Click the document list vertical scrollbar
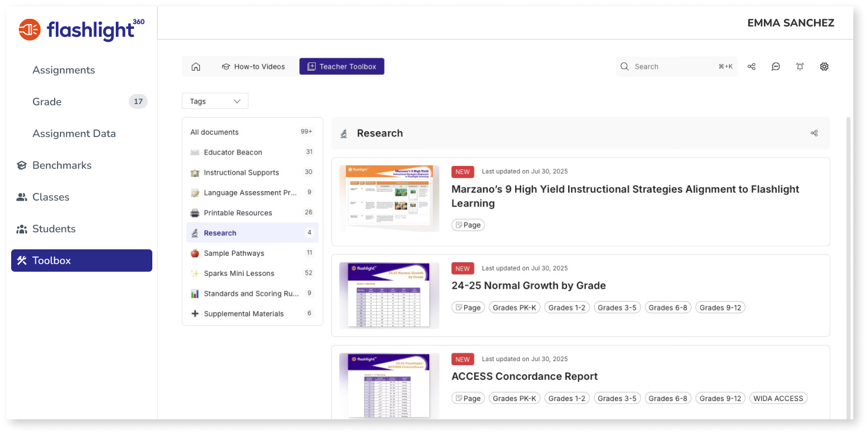The image size is (868, 434). 848,268
